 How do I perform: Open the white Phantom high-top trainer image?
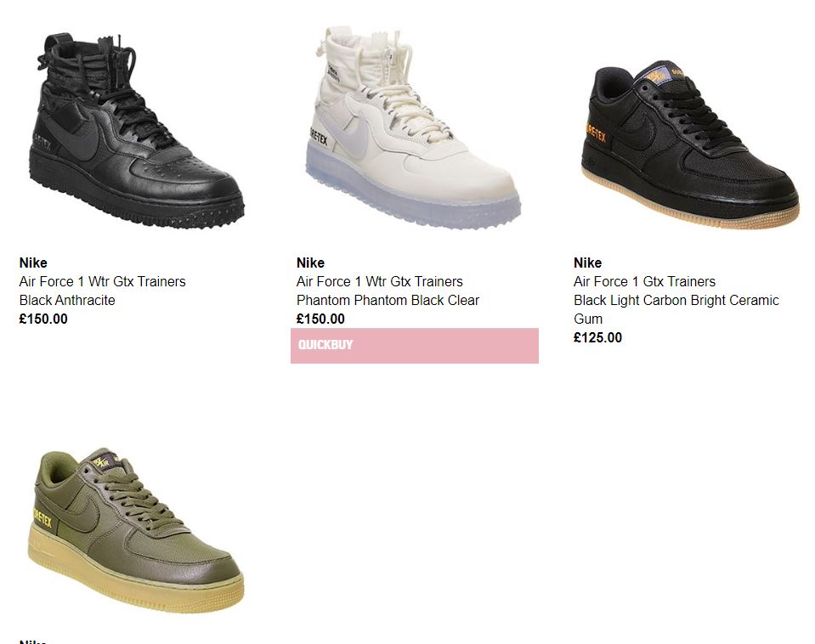click(413, 127)
